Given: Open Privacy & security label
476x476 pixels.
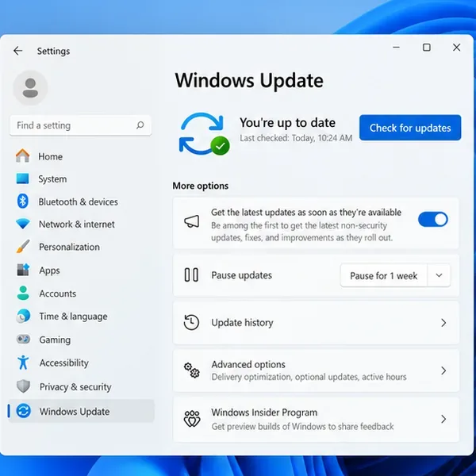Looking at the screenshot, I should (75, 387).
